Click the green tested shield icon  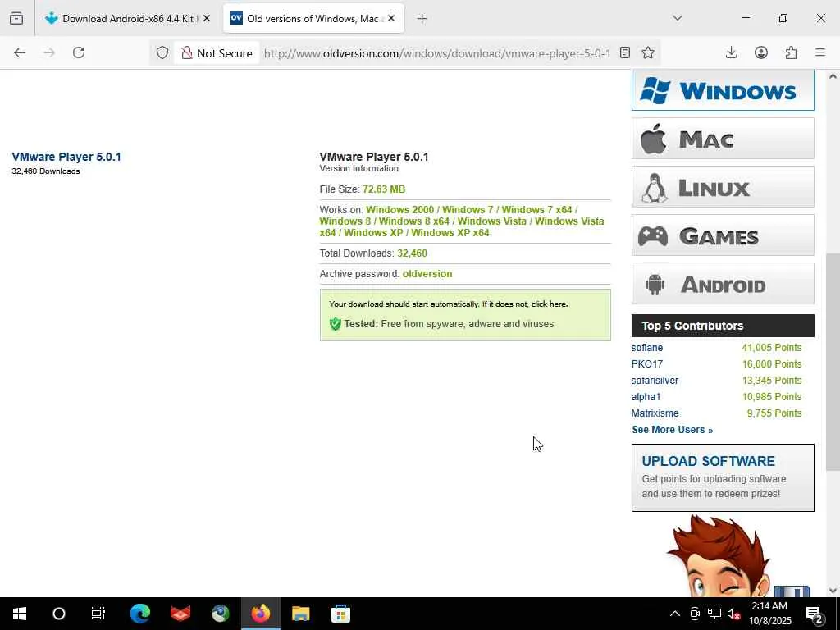point(336,324)
